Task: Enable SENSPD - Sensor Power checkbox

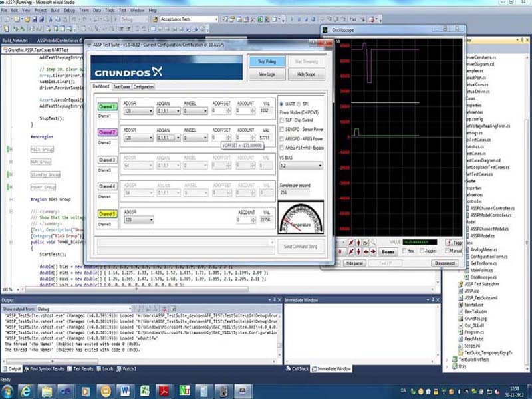Action: pos(281,129)
